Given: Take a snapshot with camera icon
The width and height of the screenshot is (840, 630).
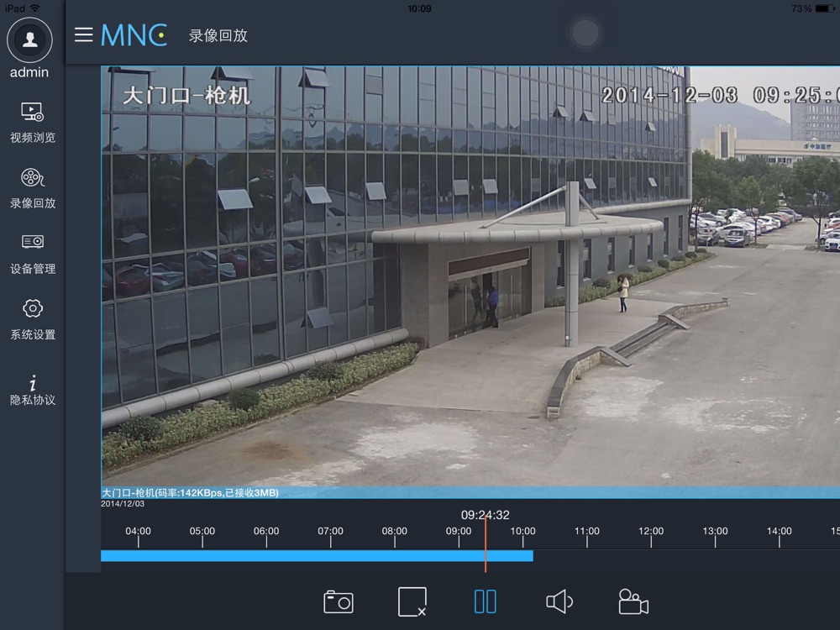Looking at the screenshot, I should (x=339, y=601).
